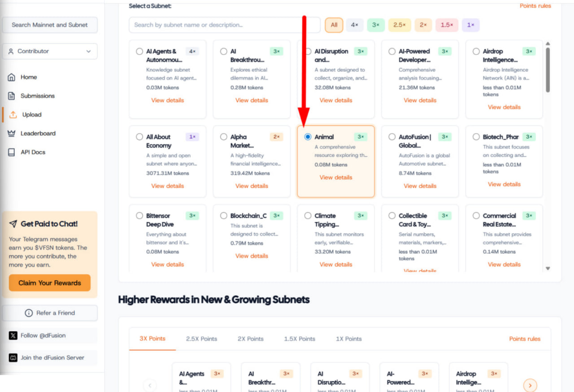Switch to the 1X Points tab
The image size is (574, 392).
349,339
